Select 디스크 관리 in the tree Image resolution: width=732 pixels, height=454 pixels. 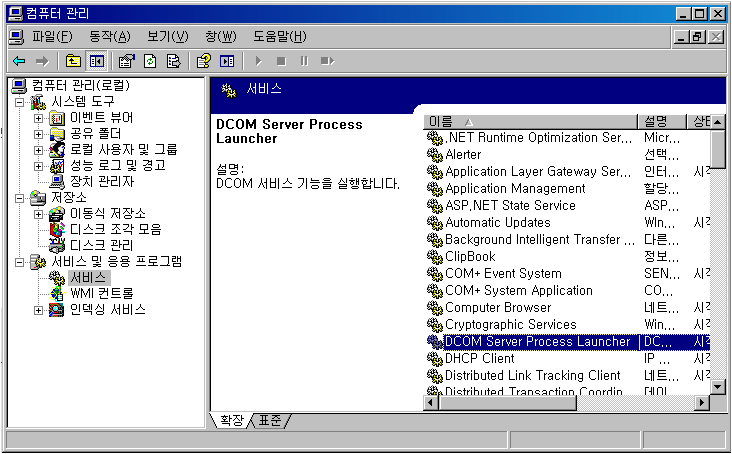coord(101,245)
